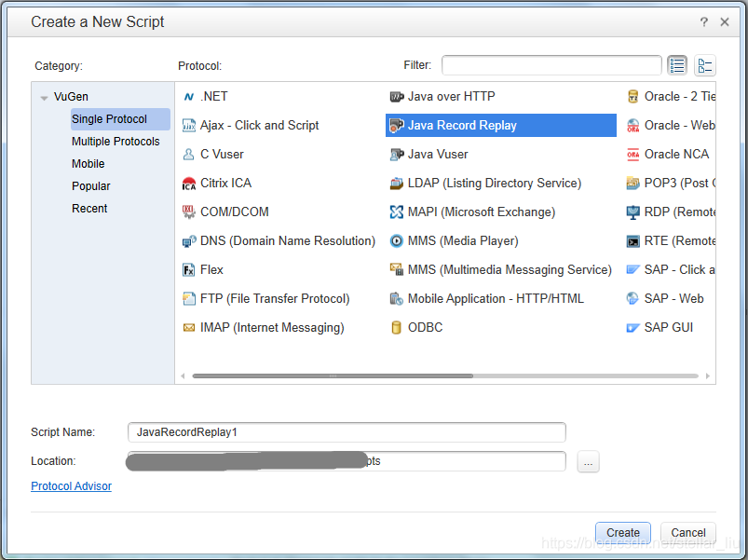Click the .NET protocol icon

[x=189, y=97]
